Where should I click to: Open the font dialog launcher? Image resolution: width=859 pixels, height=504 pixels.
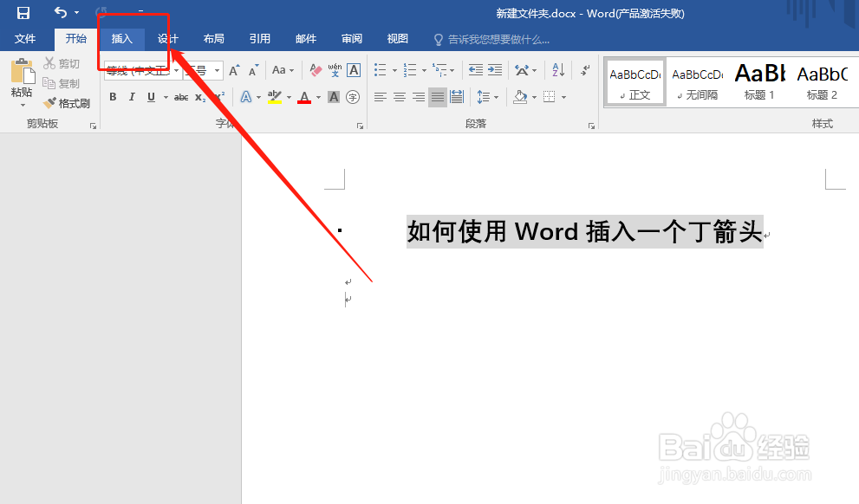[360, 126]
